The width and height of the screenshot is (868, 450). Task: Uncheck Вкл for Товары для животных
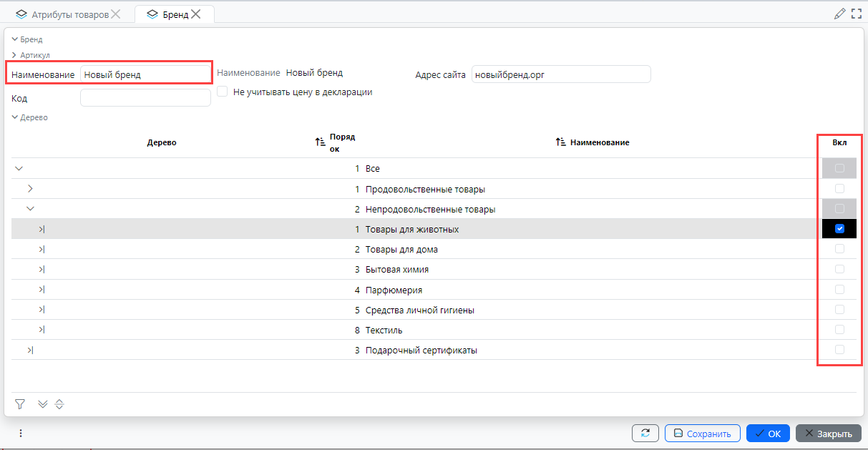point(840,229)
